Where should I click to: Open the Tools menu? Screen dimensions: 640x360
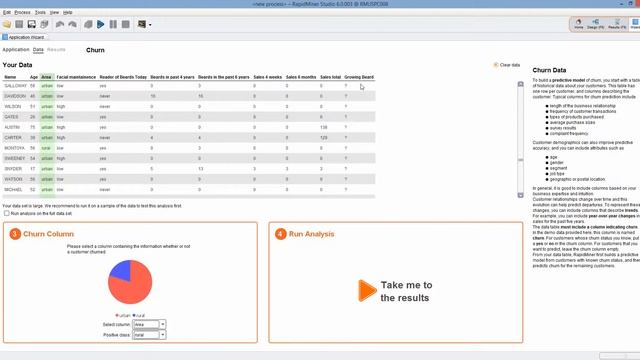(40, 13)
